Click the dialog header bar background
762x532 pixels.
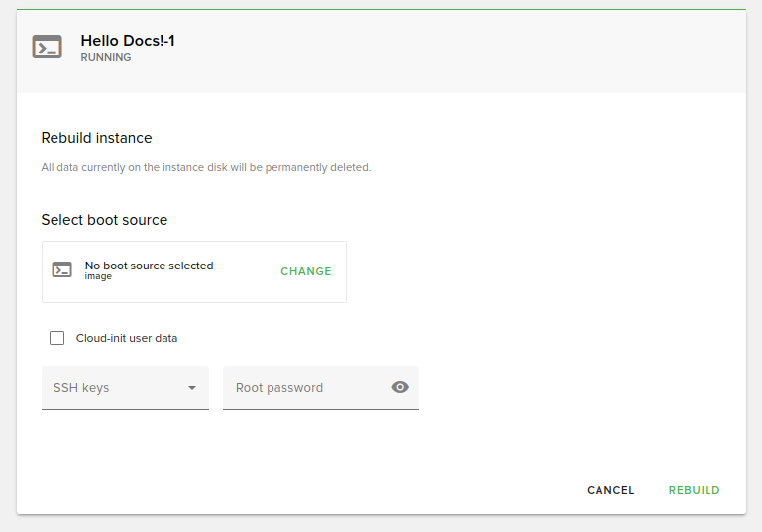(x=446, y=50)
